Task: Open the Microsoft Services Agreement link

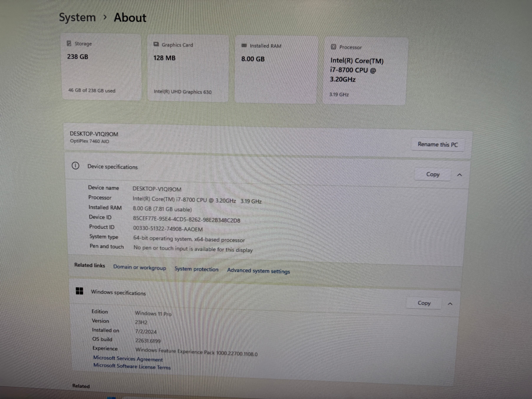Action: click(x=128, y=359)
